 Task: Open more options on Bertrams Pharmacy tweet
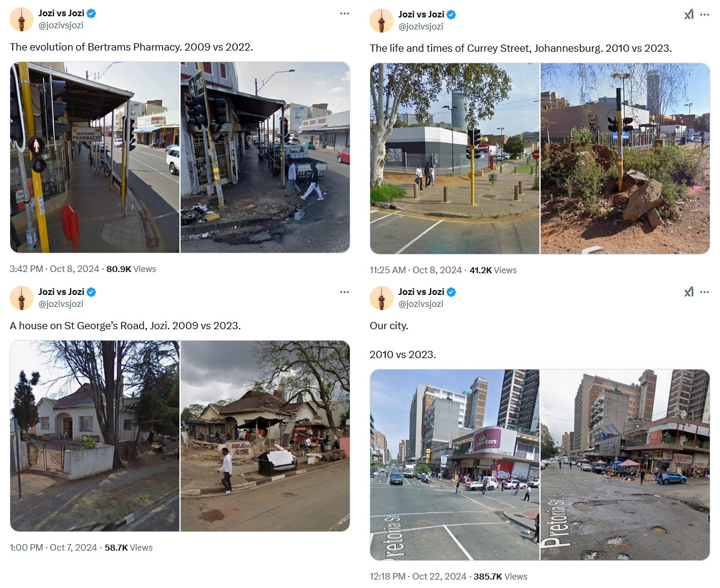[x=344, y=14]
